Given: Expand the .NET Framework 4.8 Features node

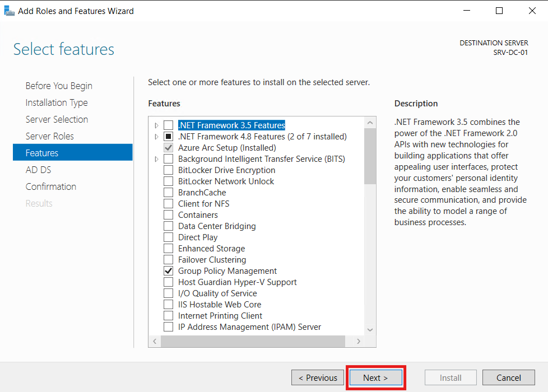Looking at the screenshot, I should click(157, 136).
